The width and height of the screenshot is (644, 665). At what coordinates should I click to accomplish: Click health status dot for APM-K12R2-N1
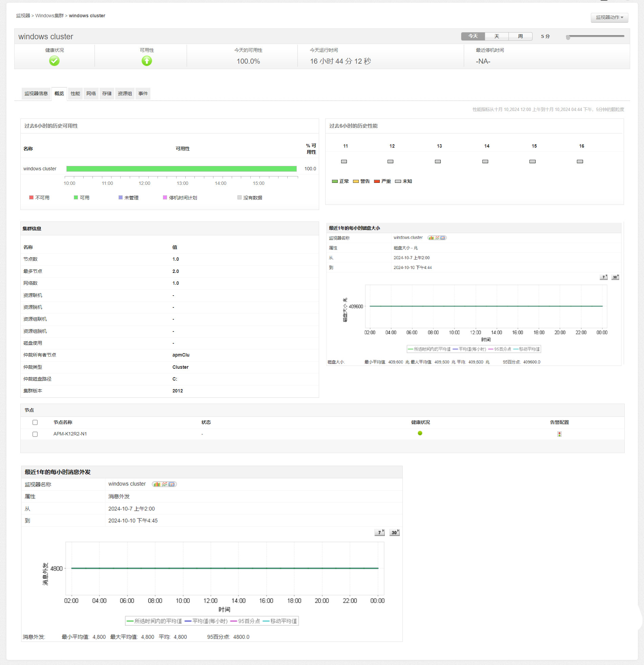[x=420, y=433]
